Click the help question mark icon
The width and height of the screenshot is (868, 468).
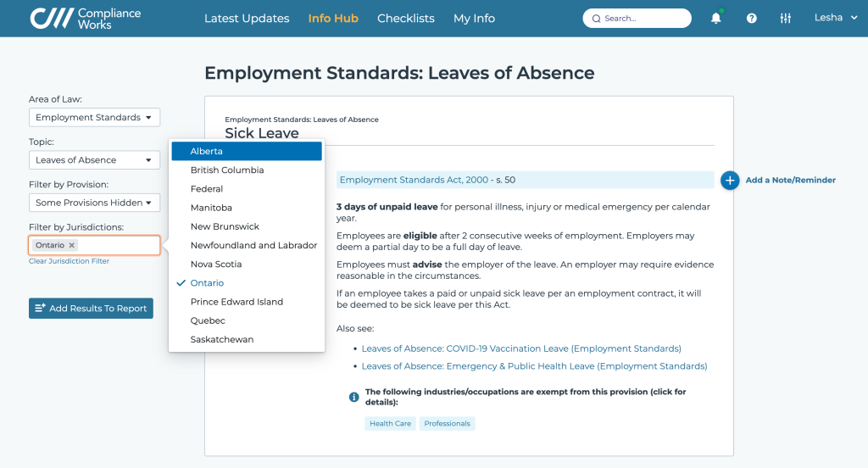point(751,19)
